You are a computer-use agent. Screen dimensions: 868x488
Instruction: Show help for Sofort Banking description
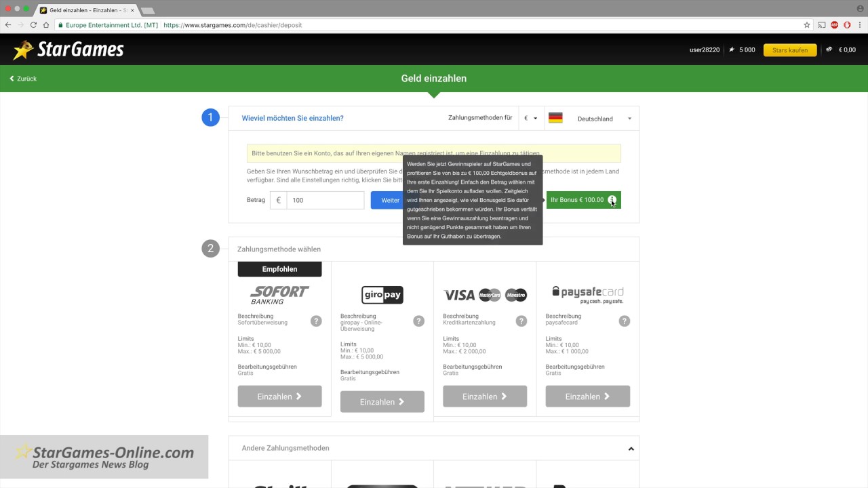point(316,321)
